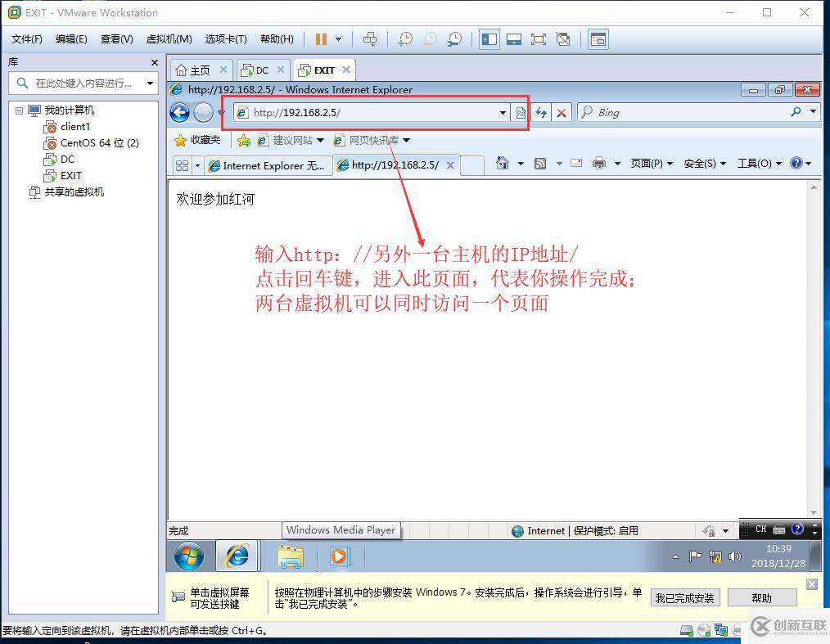This screenshot has height=644, width=830.
Task: Open the 工具(O) dropdown menu
Action: click(760, 164)
